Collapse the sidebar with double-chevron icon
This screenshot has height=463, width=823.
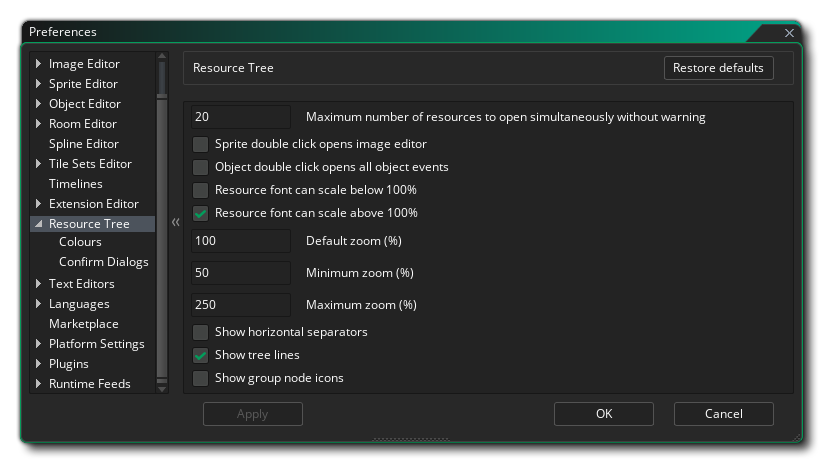(175, 223)
